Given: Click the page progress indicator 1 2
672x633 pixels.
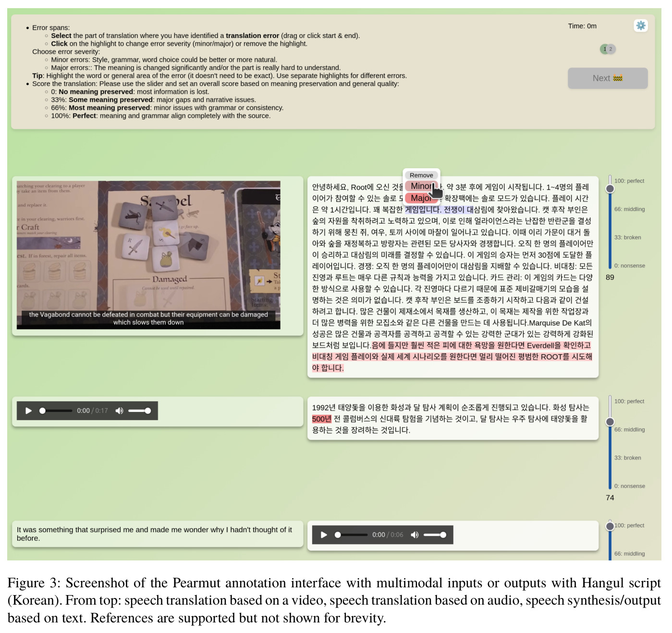Looking at the screenshot, I should (x=608, y=49).
